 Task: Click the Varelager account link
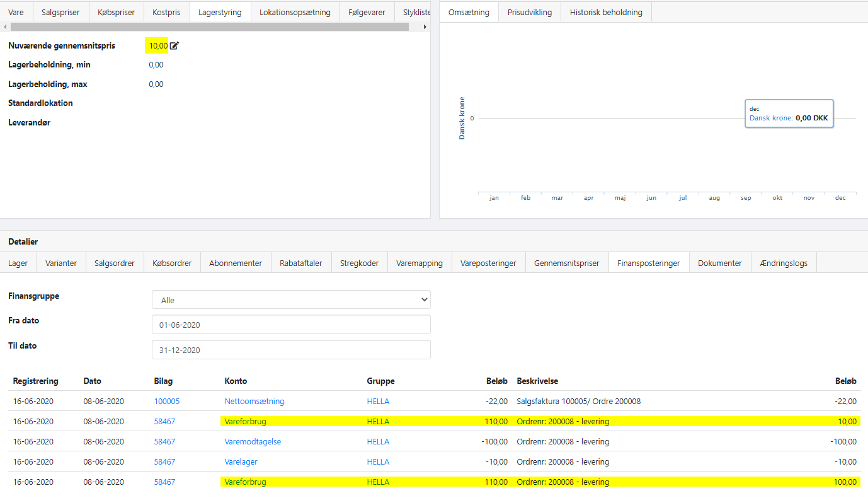coord(241,462)
